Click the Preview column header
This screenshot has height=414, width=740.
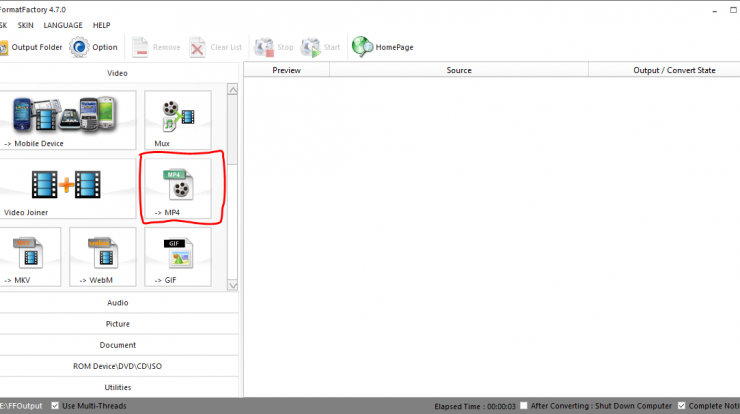(286, 70)
